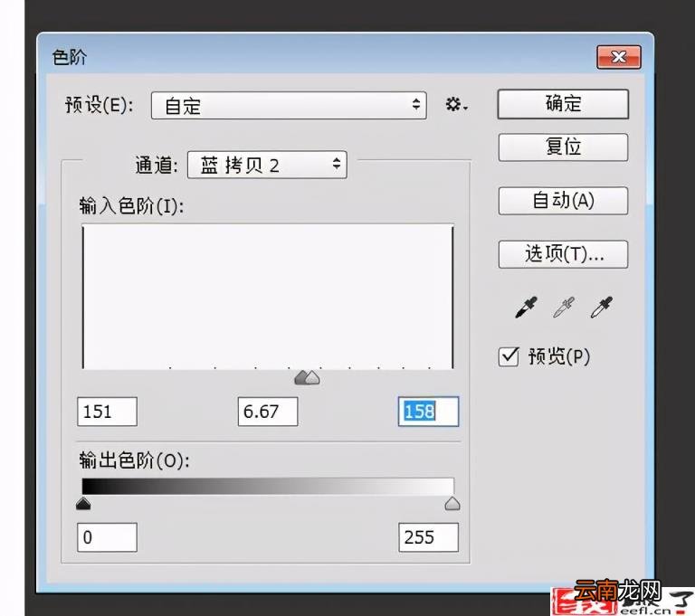Click the output levels gradient bar
The width and height of the screenshot is (695, 616).
(x=268, y=486)
